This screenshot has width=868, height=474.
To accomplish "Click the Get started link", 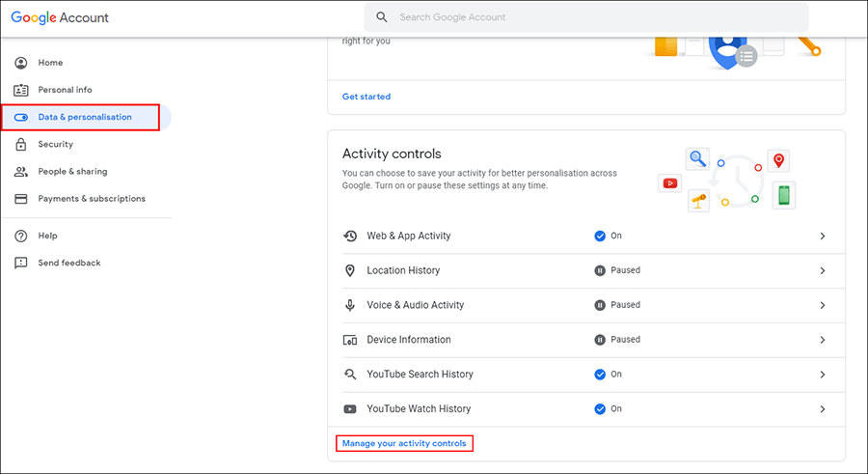I will [366, 97].
